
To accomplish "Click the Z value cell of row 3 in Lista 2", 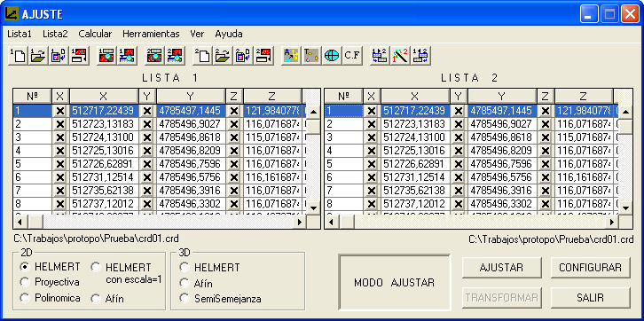I will (584, 137).
